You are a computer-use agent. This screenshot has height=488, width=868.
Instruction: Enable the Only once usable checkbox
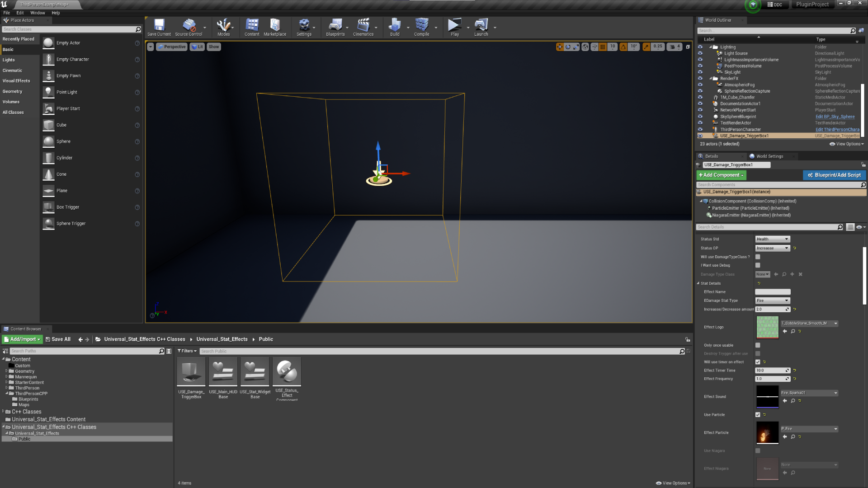(x=758, y=345)
